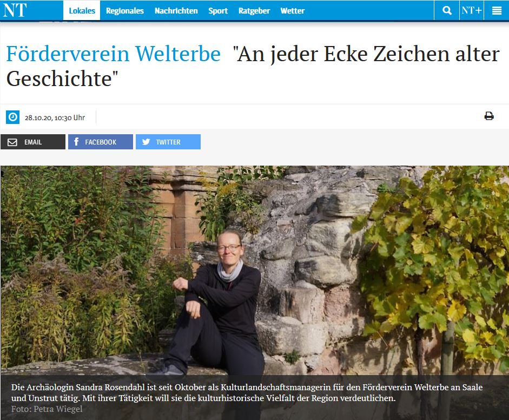View the Wetter section

tap(293, 11)
